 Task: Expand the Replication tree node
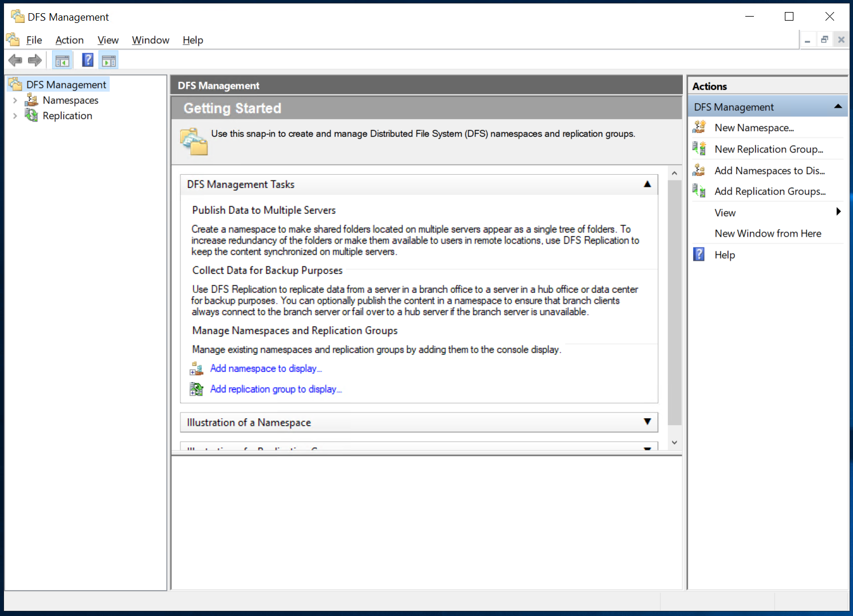[15, 116]
